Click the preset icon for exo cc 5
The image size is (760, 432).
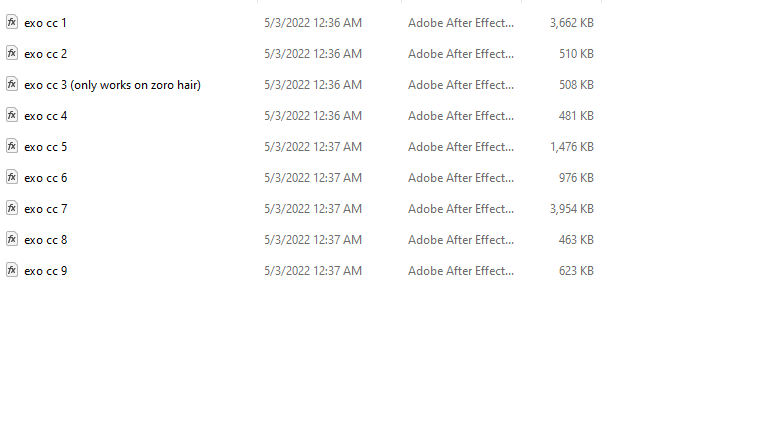(x=12, y=146)
